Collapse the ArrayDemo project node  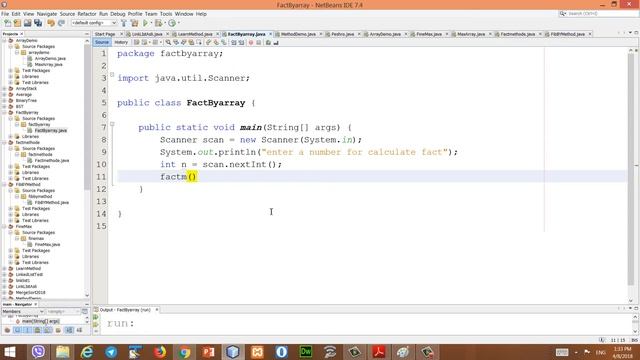pyautogui.click(x=4, y=41)
